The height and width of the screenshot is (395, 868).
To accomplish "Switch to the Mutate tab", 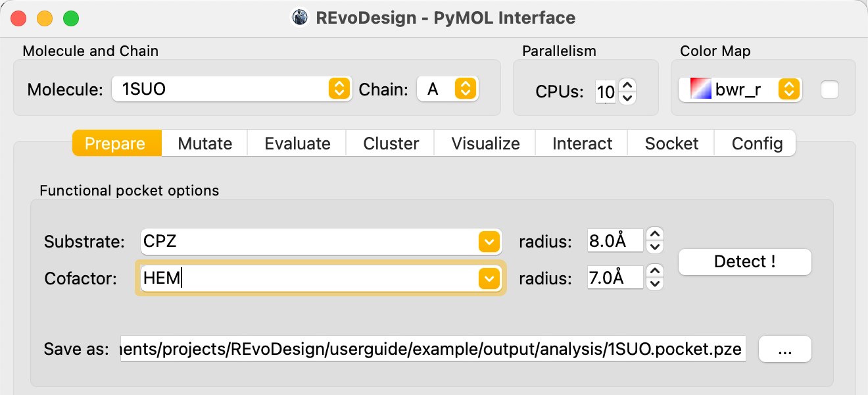I will 205,144.
